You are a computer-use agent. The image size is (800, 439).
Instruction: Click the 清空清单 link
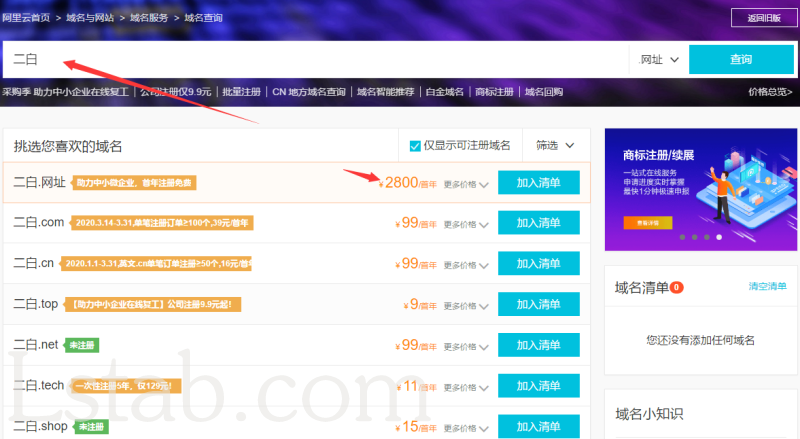(x=767, y=286)
